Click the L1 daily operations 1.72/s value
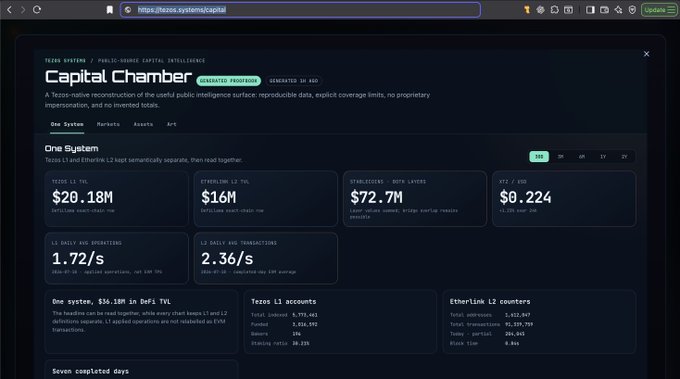The width and height of the screenshot is (680, 379). 78,259
